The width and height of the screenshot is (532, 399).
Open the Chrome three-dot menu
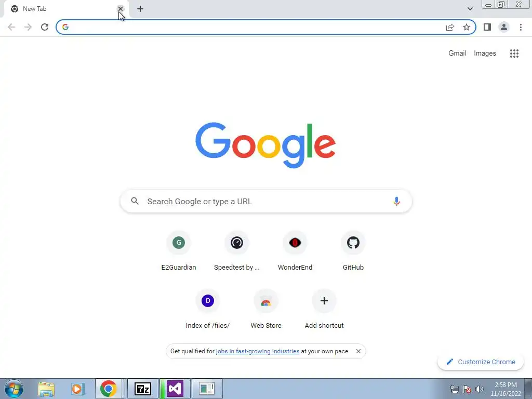click(x=521, y=27)
